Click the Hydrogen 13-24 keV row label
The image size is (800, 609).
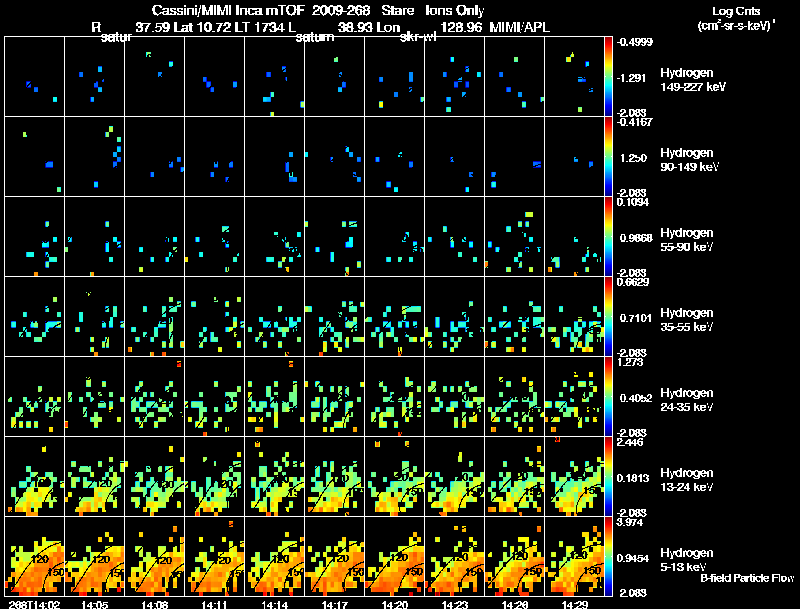[x=687, y=480]
